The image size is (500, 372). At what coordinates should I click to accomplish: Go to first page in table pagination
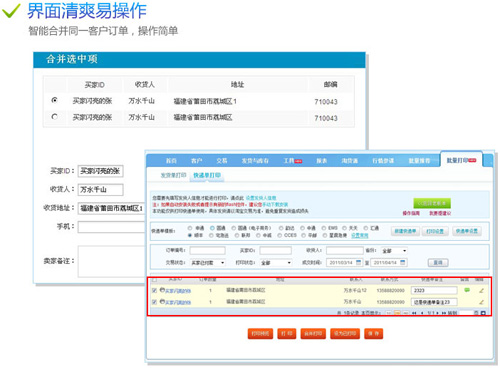[x=414, y=313]
